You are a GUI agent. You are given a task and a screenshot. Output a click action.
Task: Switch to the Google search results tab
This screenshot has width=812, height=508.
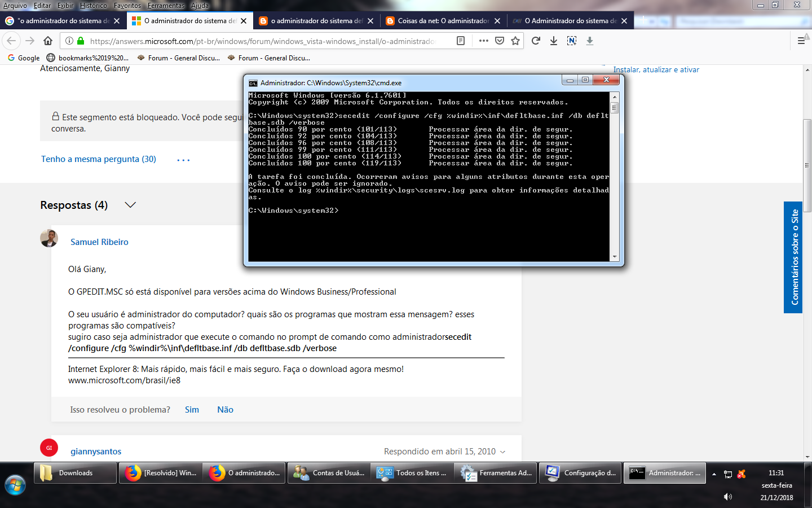click(63, 21)
